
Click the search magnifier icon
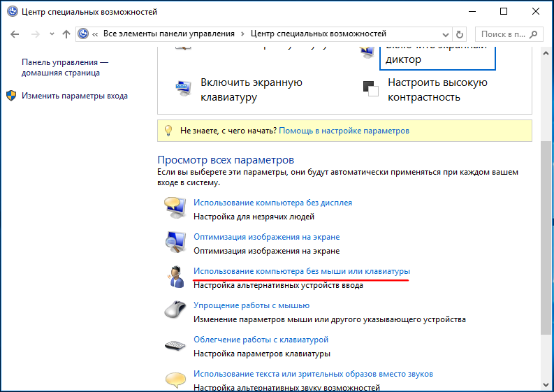(534, 34)
